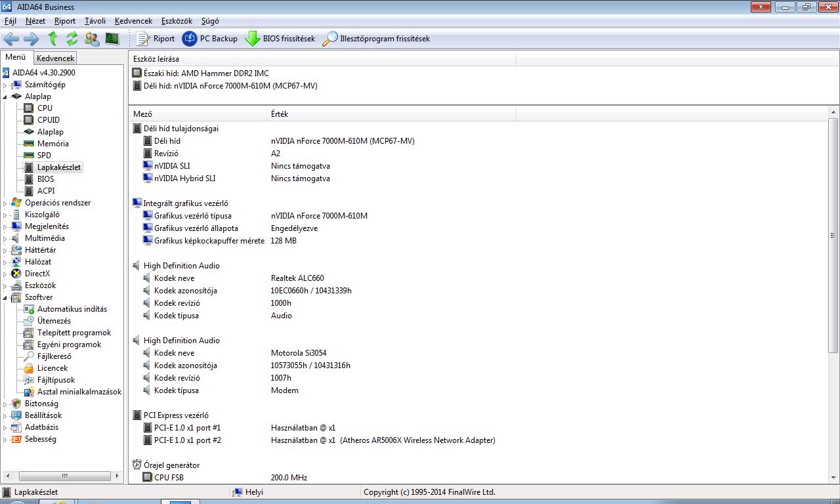
Task: Expand the Biztonság node
Action: 5,404
